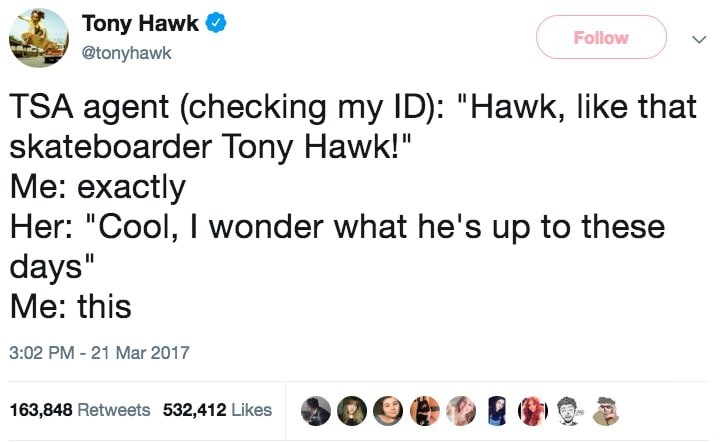This screenshot has width=720, height=442.
Task: Click the black-and-white sketch face avatar
Action: coord(567,410)
